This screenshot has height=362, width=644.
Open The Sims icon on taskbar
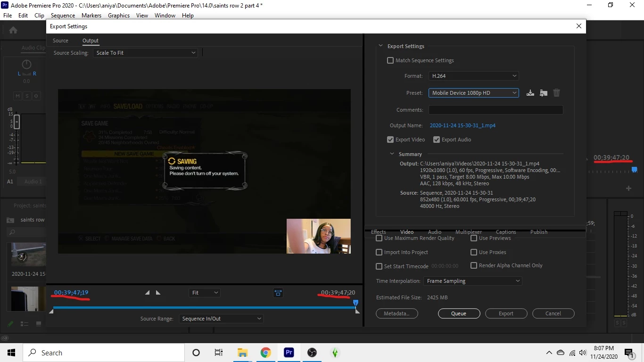(x=335, y=353)
